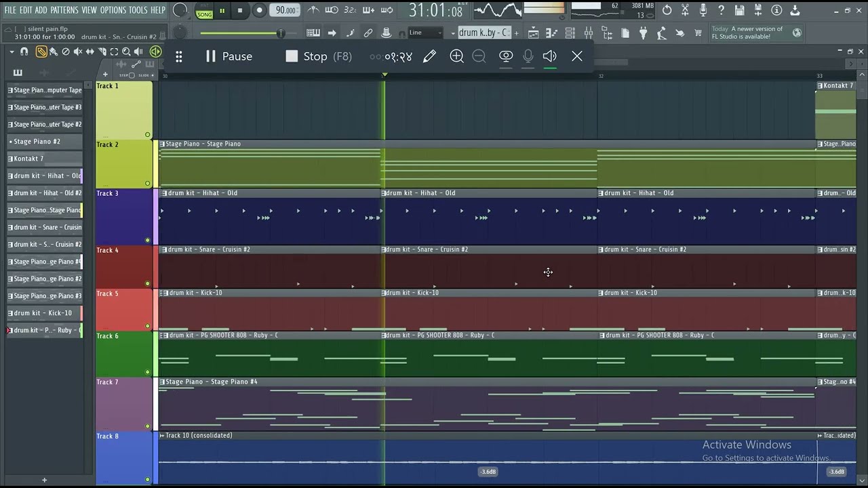This screenshot has height=488, width=868.
Task: Open the OPTIONS menu
Action: coord(113,10)
